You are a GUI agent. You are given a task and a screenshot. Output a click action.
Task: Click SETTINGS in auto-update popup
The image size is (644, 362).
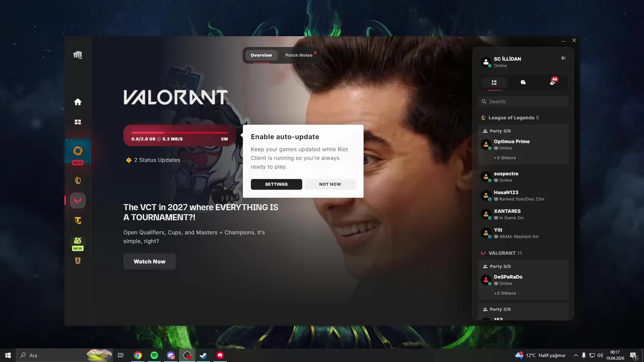[276, 184]
